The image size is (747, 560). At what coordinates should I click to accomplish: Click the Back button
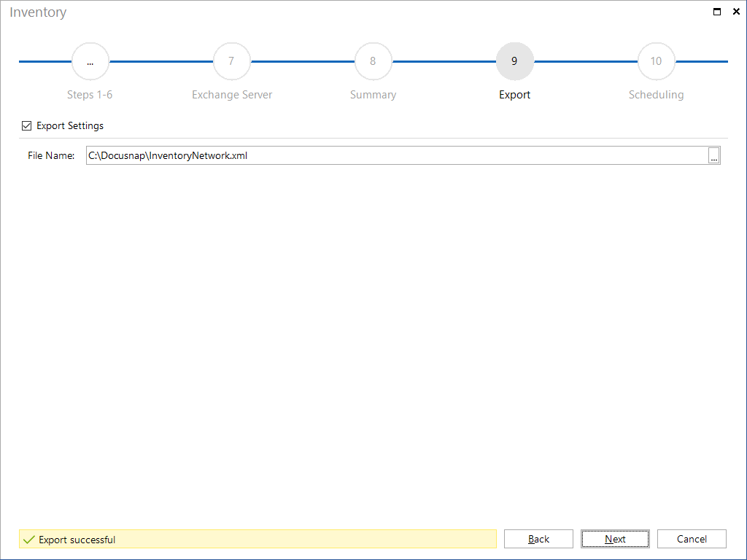click(x=538, y=539)
